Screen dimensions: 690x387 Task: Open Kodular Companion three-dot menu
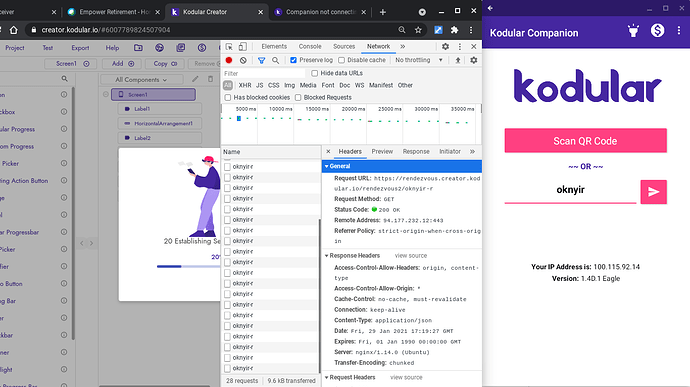pyautogui.click(x=679, y=30)
